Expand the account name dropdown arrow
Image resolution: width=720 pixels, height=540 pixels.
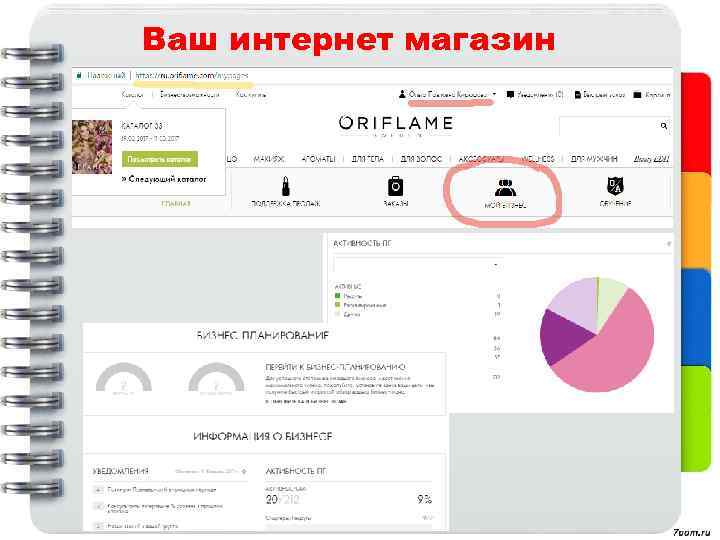(494, 94)
